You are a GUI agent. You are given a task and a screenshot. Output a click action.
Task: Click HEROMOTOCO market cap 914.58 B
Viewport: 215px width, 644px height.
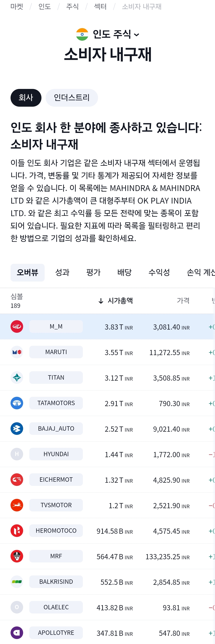coord(115,531)
